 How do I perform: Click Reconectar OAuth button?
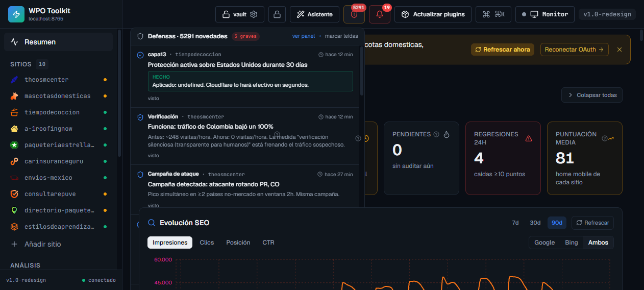[575, 50]
